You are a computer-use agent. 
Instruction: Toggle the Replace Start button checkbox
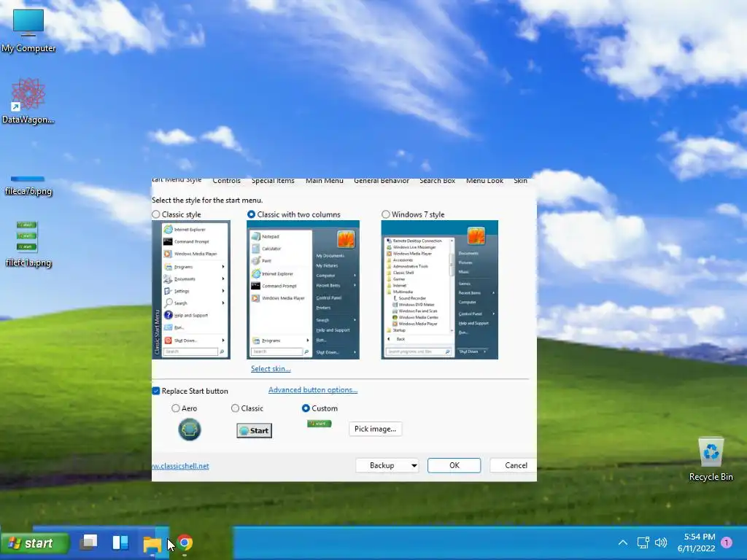point(156,391)
